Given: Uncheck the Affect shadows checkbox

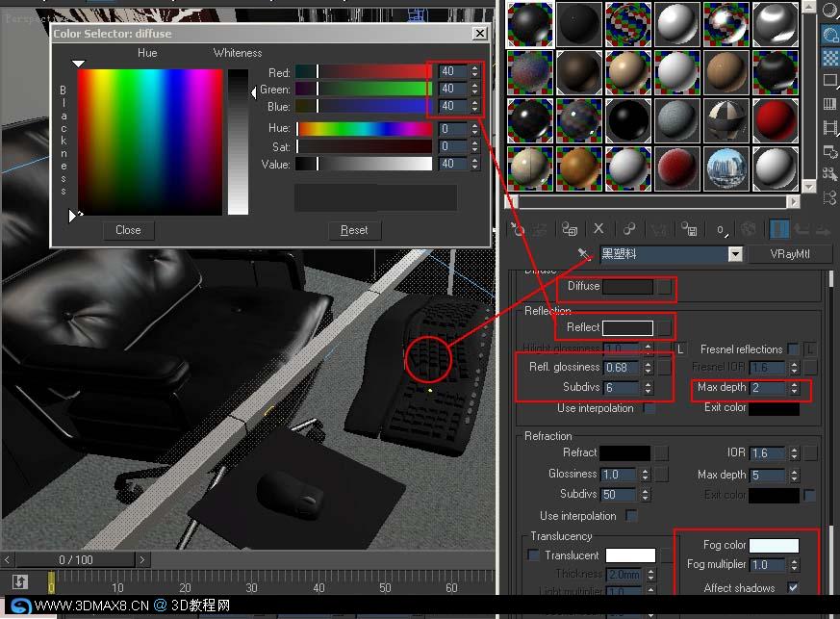Looking at the screenshot, I should coord(794,588).
